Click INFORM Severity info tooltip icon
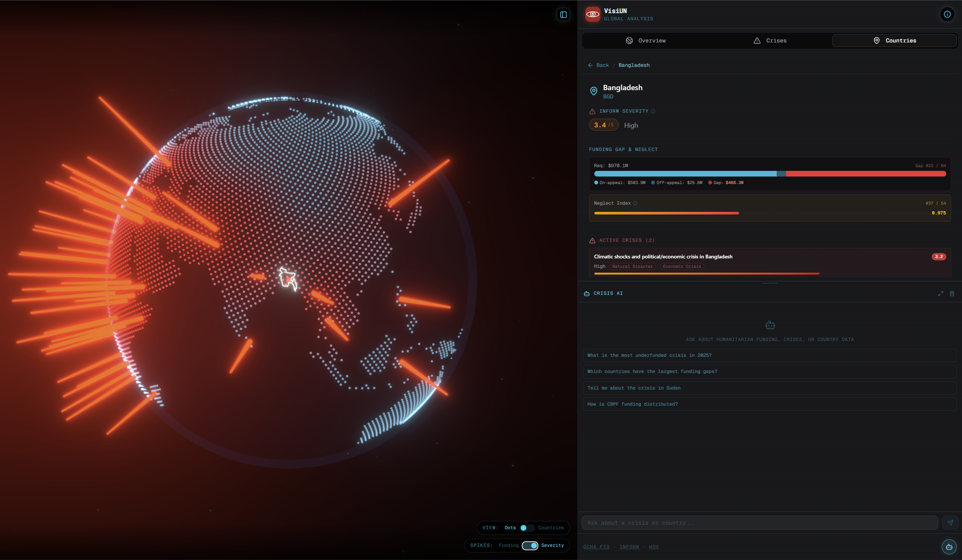The image size is (962, 560). 653,112
